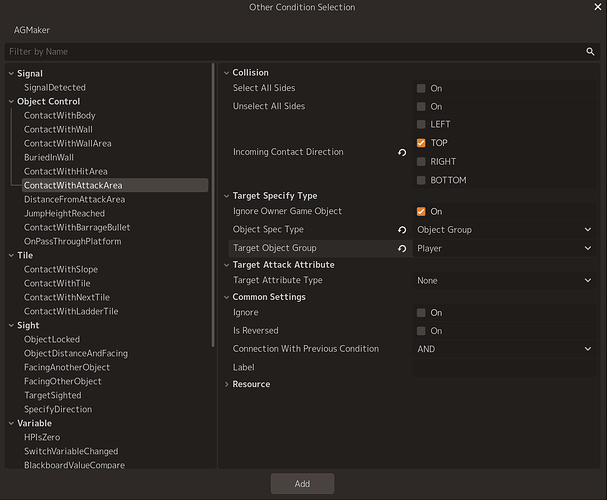607x500 pixels.
Task: Click the search magnifier icon
Action: (590, 51)
